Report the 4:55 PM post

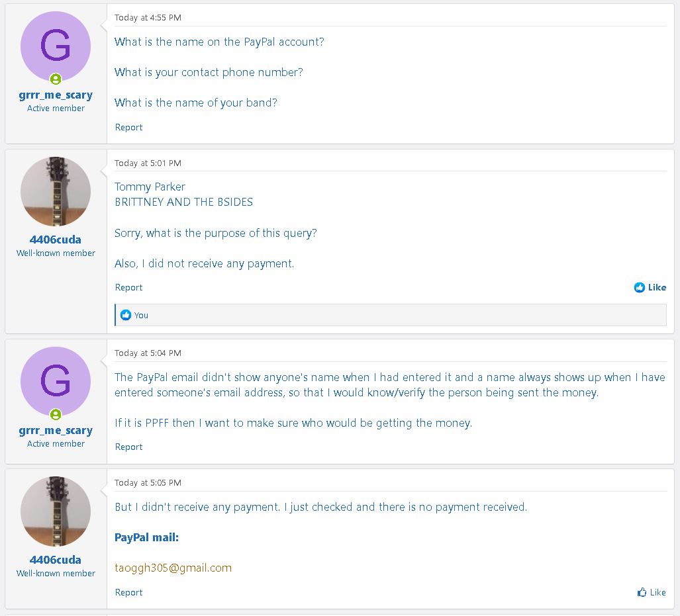(x=128, y=128)
